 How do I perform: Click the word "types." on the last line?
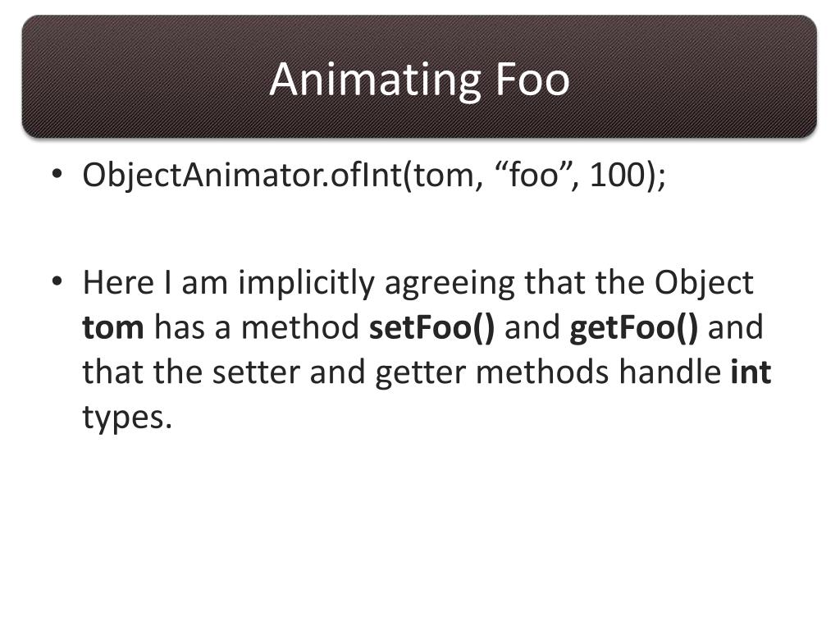pos(127,418)
